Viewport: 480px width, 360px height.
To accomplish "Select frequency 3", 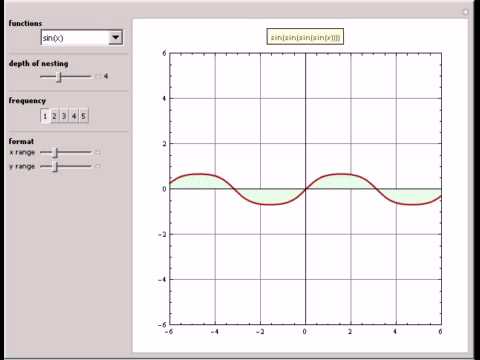I will coord(64,116).
